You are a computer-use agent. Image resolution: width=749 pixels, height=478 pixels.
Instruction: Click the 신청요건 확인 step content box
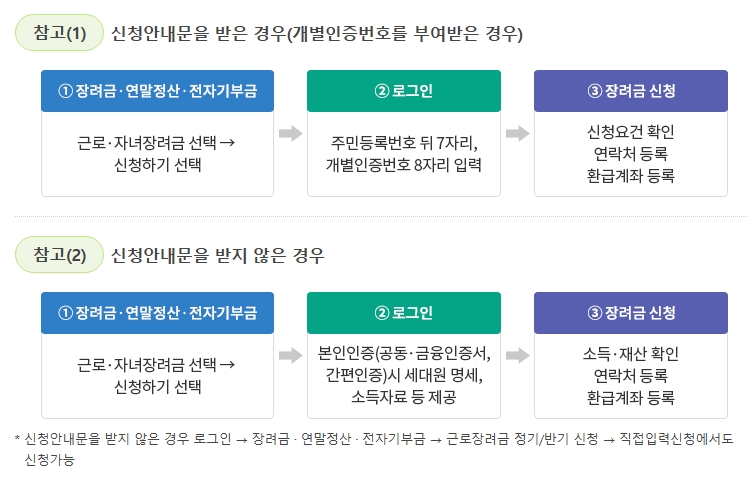pyautogui.click(x=631, y=154)
